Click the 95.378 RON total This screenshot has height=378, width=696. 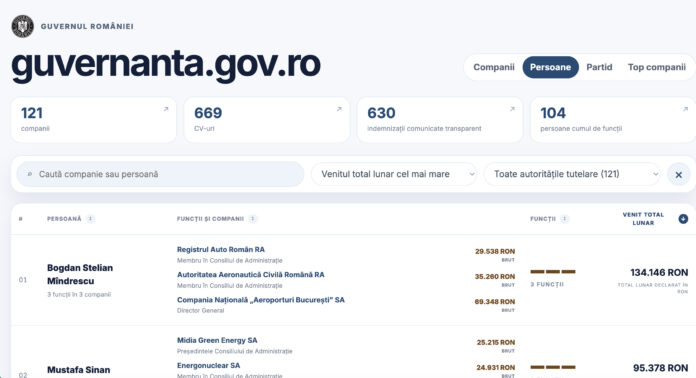[x=660, y=368]
